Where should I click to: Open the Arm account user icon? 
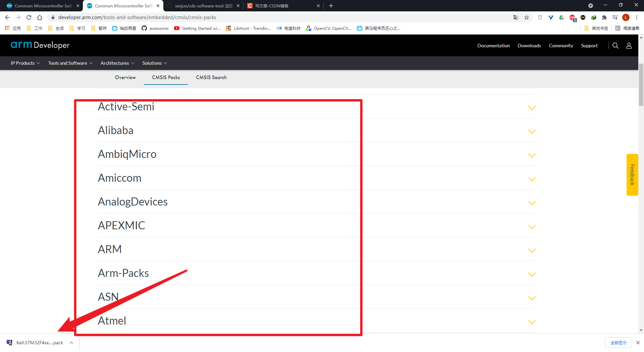click(629, 46)
